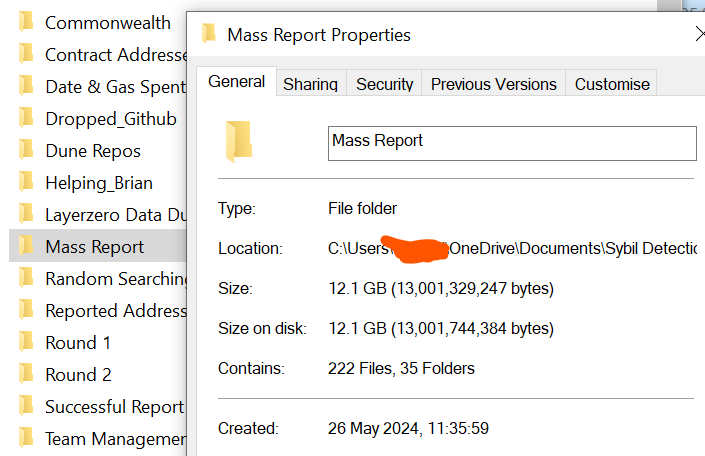The image size is (705, 456).
Task: Click the Dune Repos folder icon
Action: pos(26,150)
